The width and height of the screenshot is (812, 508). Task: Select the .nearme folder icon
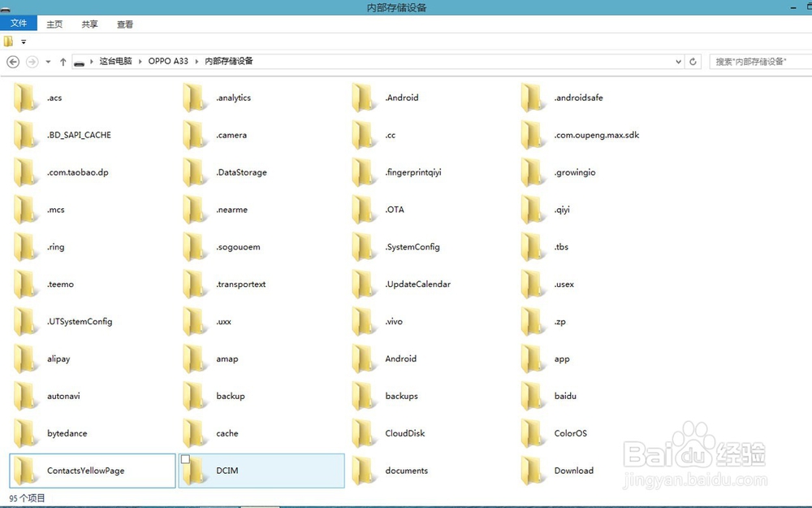click(195, 210)
